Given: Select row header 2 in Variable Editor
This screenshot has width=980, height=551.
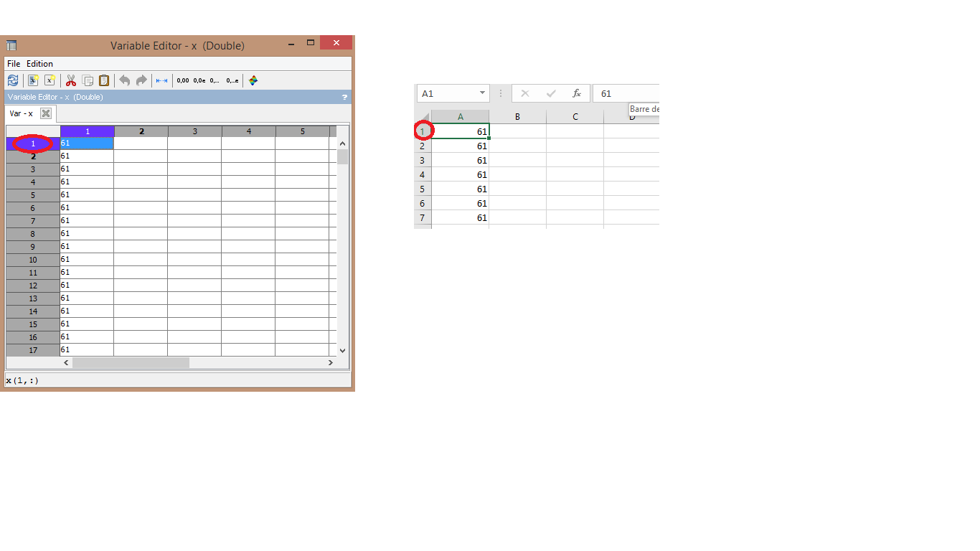Looking at the screenshot, I should [33, 156].
